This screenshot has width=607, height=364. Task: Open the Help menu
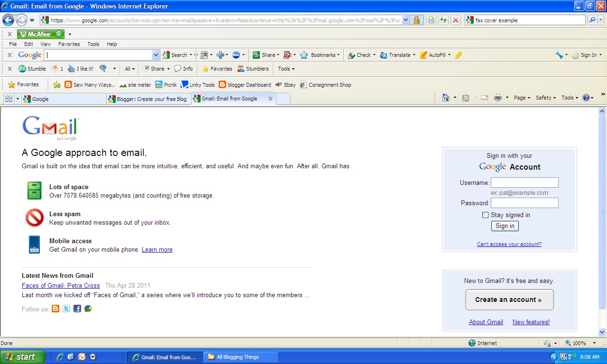click(111, 44)
